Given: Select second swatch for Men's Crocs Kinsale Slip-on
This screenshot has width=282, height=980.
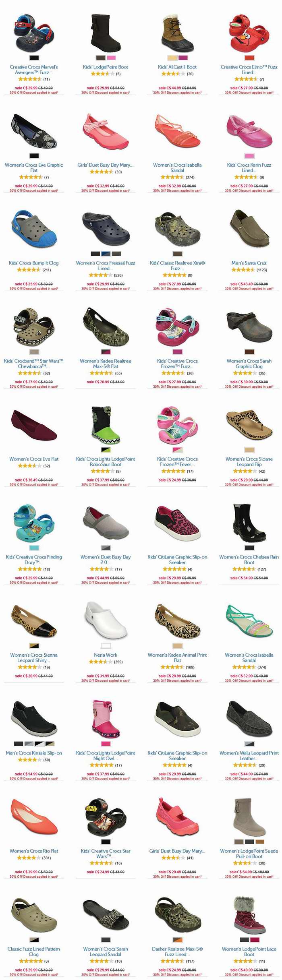Looking at the screenshot, I should (x=29, y=744).
